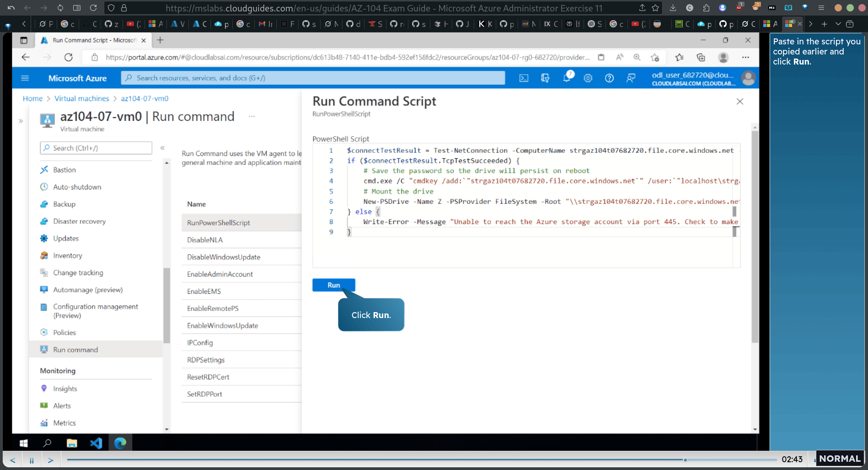Open new tab in inner Edge browser
The height and width of the screenshot is (470, 868).
(x=160, y=40)
